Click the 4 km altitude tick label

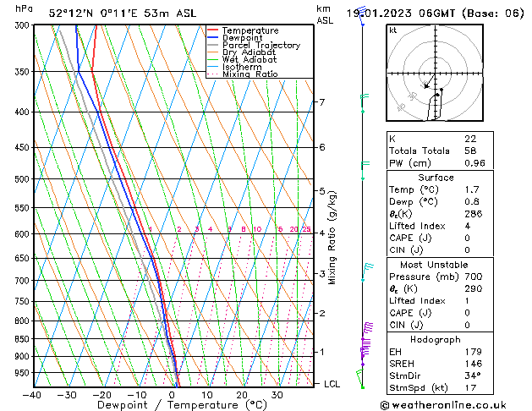pyautogui.click(x=322, y=233)
